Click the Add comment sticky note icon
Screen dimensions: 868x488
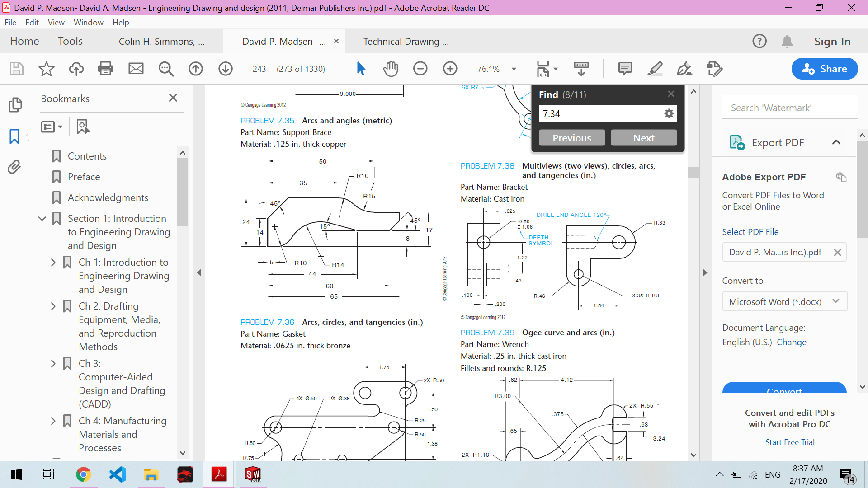(625, 69)
